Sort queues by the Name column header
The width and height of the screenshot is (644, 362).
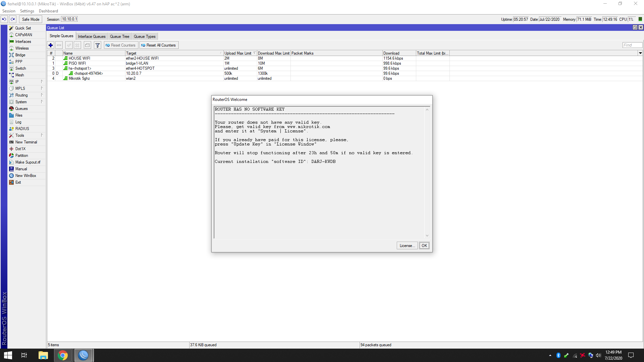[x=94, y=53]
